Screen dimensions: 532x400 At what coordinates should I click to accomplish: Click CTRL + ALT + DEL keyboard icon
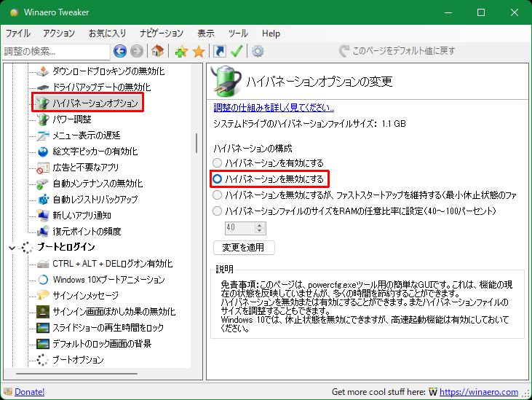(43, 264)
